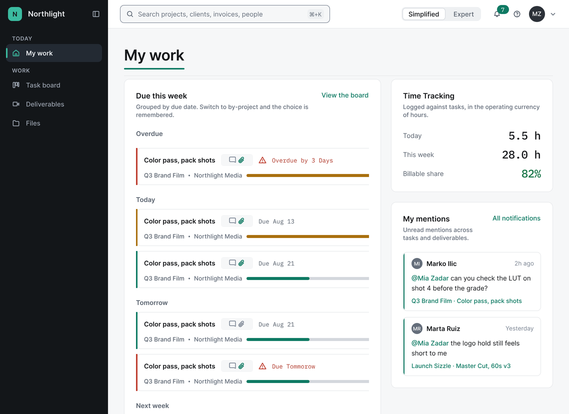
Task: Open attachments on Tomorrow's Due Aug 21 task
Action: point(241,324)
